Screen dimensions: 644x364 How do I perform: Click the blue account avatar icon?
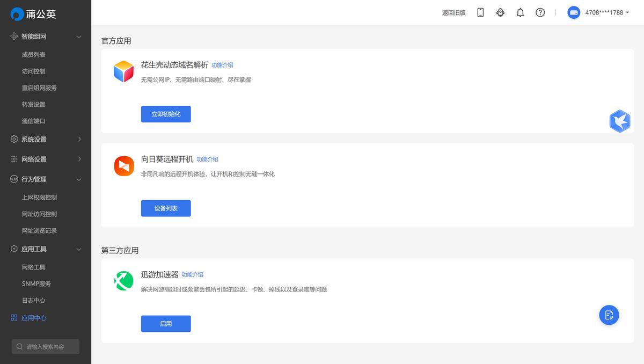(x=573, y=12)
